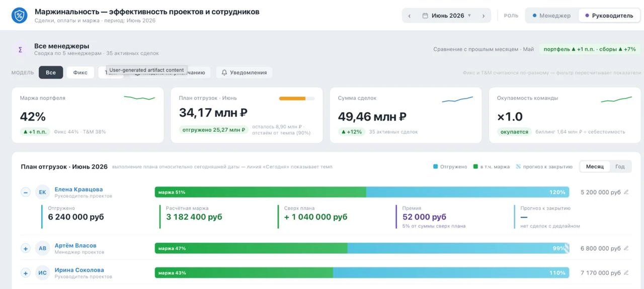644x289 pixels.
Task: Click the Маржа портфеля sparkline
Action: [x=139, y=98]
